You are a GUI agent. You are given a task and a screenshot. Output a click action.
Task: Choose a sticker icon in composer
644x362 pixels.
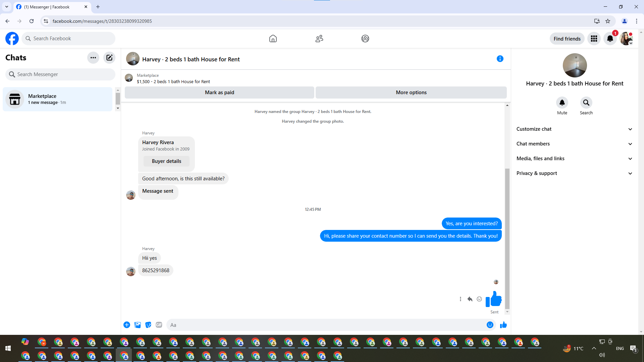(x=148, y=325)
